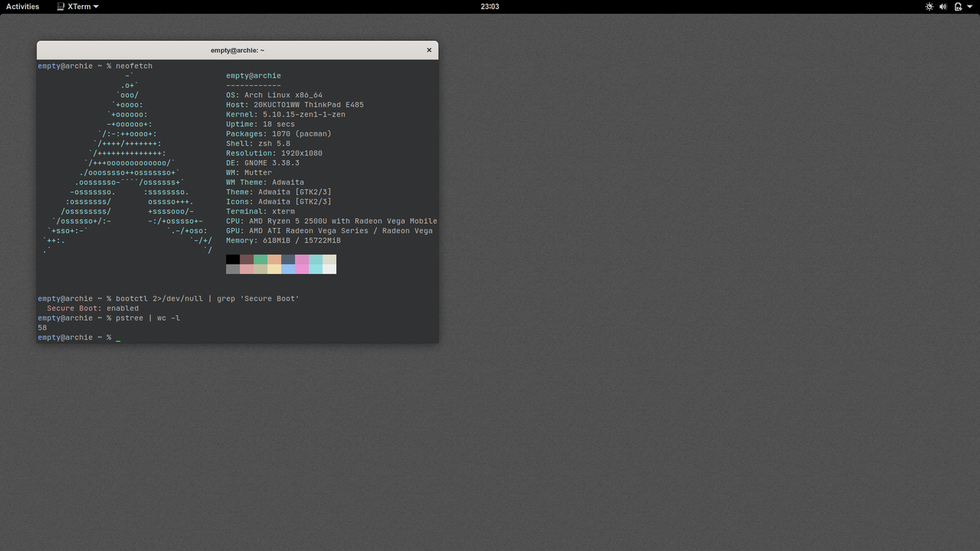Click the 'Host: 20KUCTO1WW ThinkPad E485' line
The image size is (980, 551).
(295, 105)
